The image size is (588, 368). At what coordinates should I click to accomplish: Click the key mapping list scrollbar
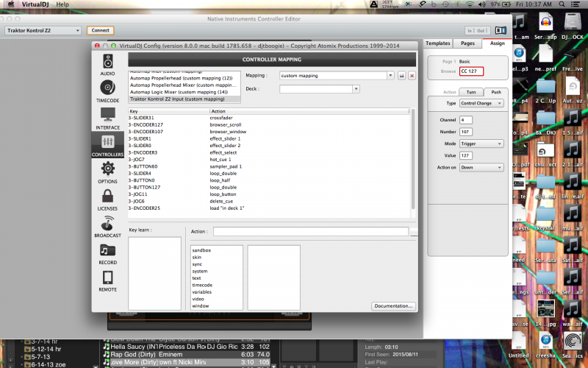pos(413,159)
